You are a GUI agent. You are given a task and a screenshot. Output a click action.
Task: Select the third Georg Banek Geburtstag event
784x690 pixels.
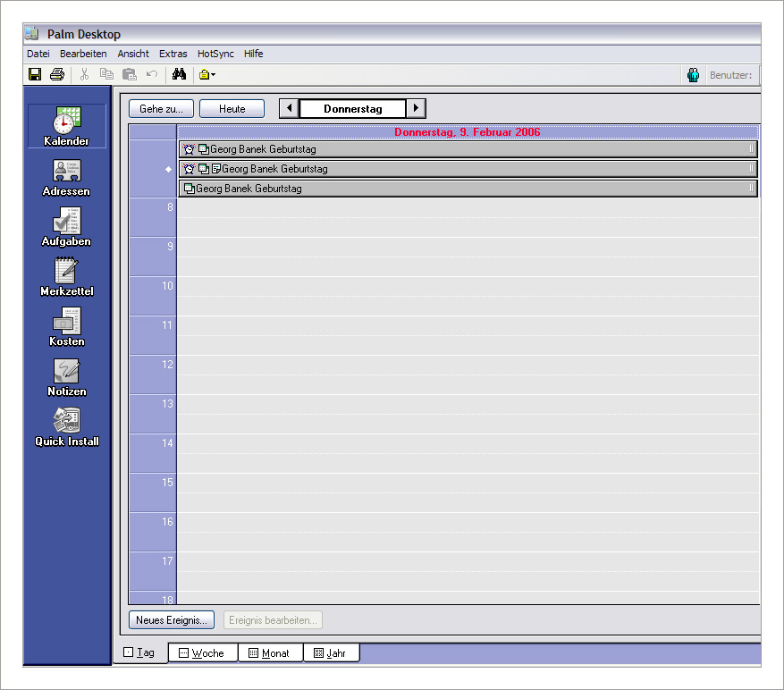(468, 189)
